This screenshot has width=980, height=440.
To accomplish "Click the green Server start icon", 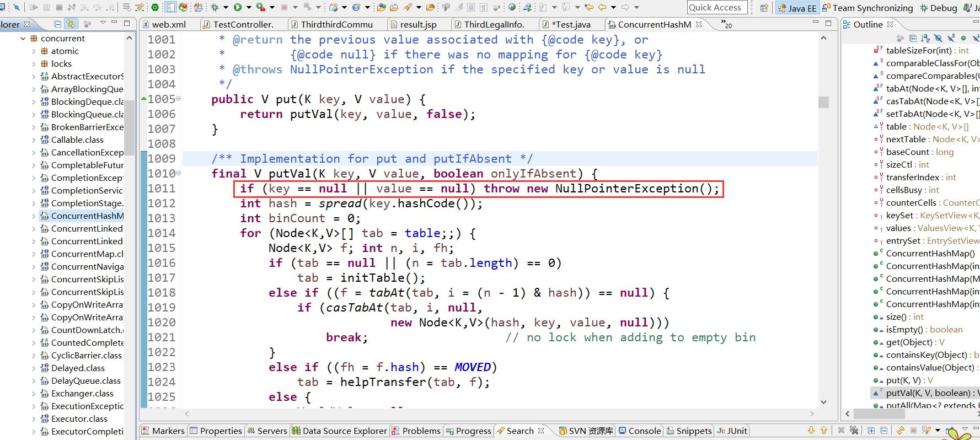I will click(x=155, y=7).
